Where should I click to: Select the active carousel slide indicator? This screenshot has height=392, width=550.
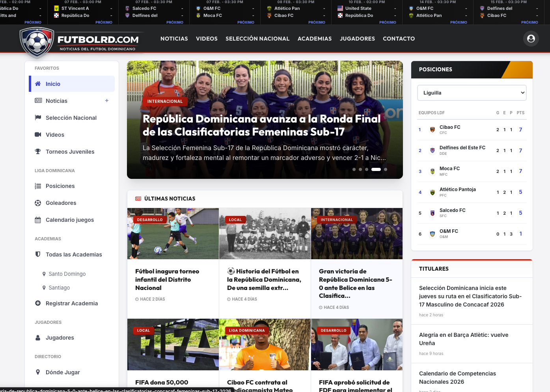pyautogui.click(x=376, y=169)
